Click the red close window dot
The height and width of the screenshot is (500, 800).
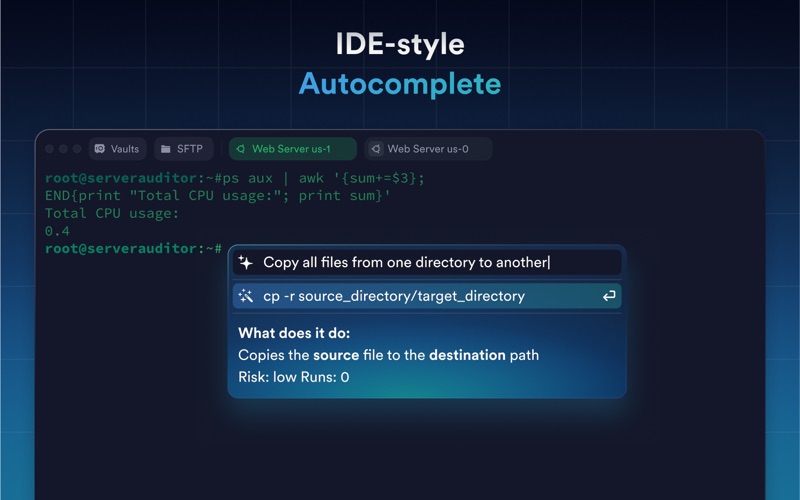coord(49,149)
